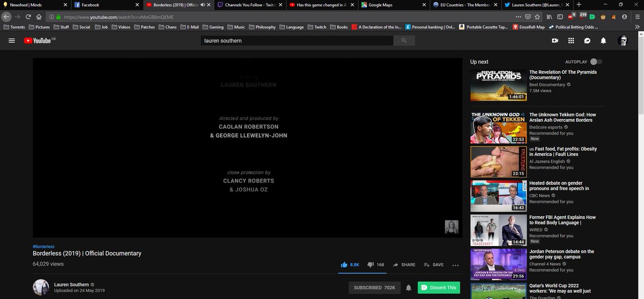Open the Adblock extension with 9 badge
This screenshot has height=299, width=644.
point(572,16)
